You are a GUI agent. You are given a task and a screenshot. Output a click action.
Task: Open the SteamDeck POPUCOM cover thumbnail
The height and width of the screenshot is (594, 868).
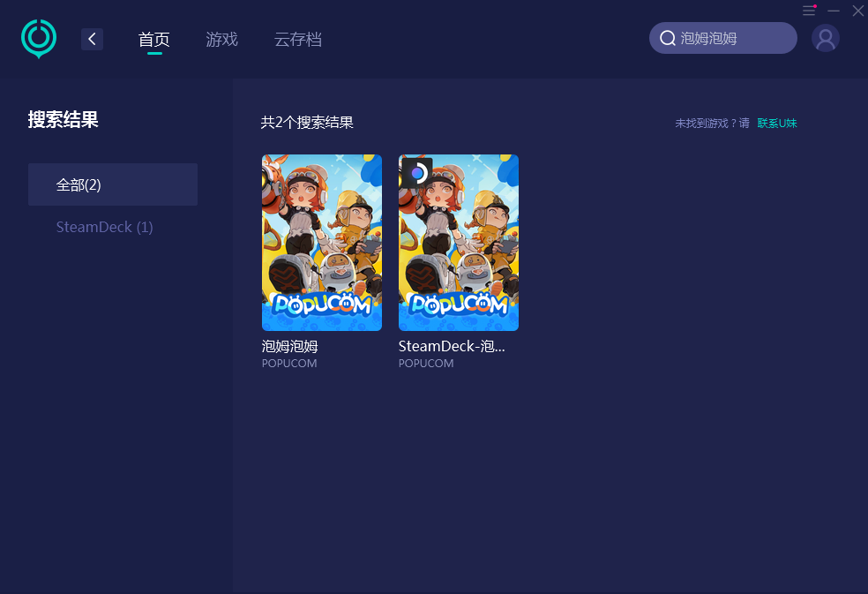pyautogui.click(x=459, y=243)
